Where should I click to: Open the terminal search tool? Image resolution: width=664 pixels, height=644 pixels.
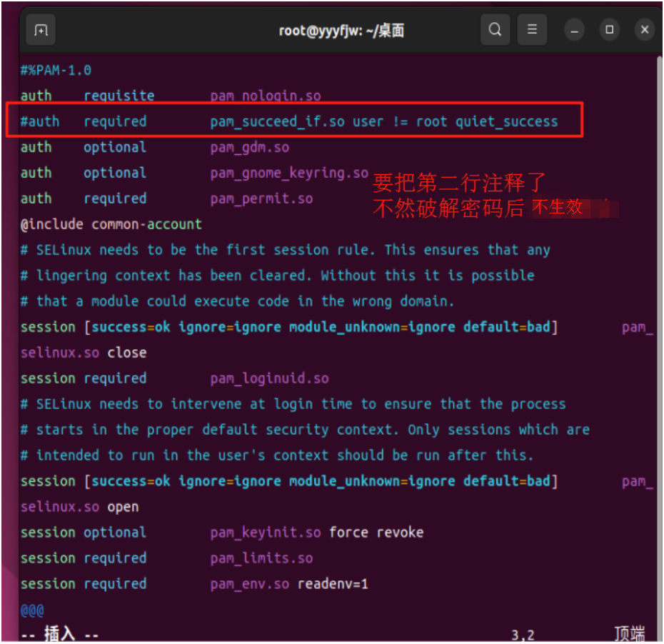(495, 30)
